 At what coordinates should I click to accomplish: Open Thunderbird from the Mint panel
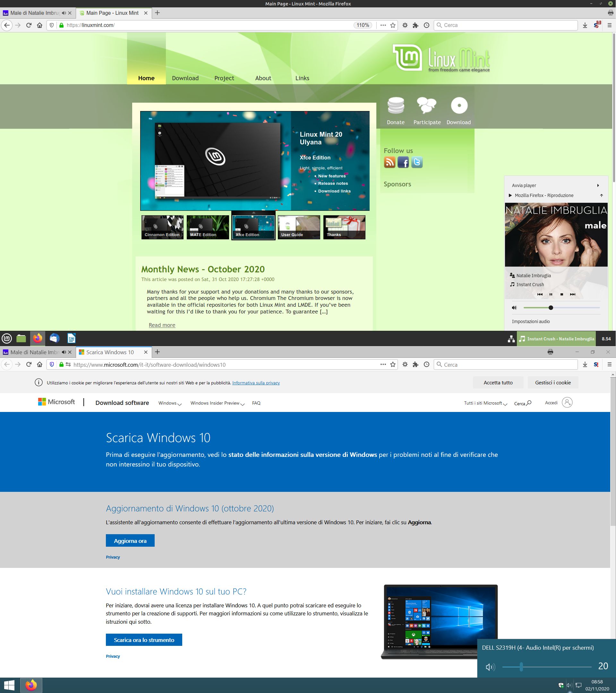click(54, 338)
